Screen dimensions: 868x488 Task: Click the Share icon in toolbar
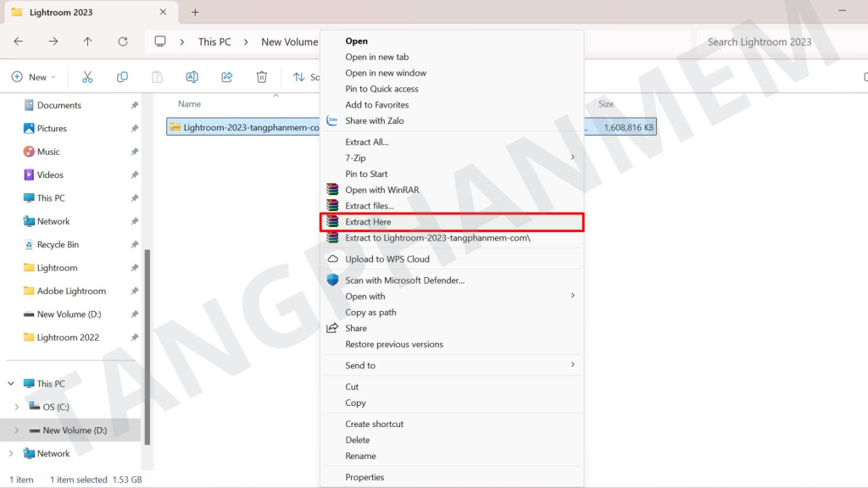point(227,77)
